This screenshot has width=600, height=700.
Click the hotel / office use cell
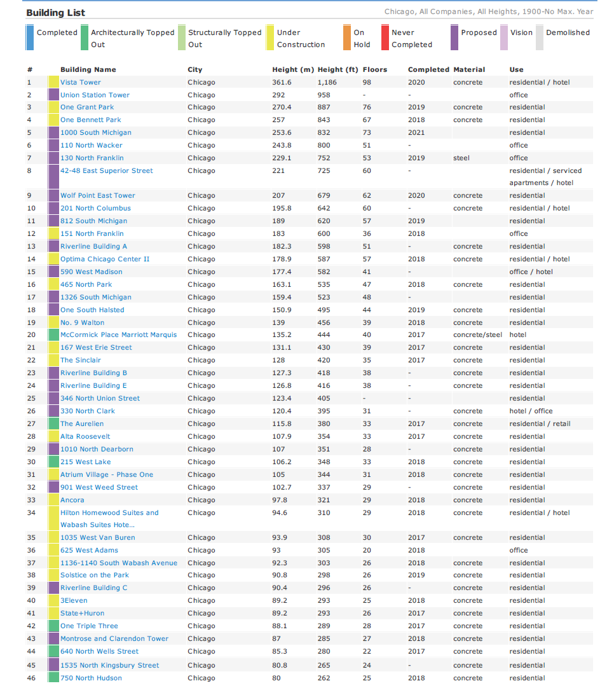point(531,411)
